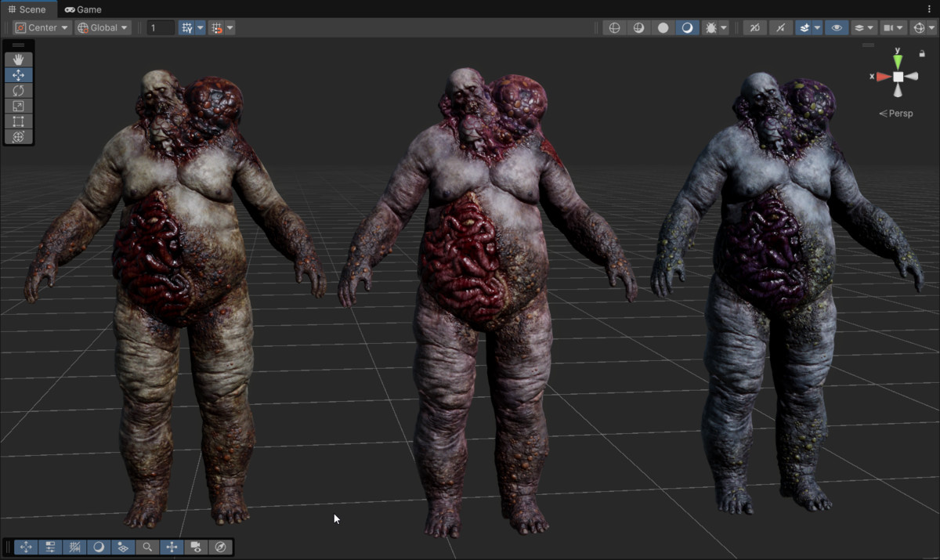Select the Transform tool
The image size is (940, 560).
[18, 136]
